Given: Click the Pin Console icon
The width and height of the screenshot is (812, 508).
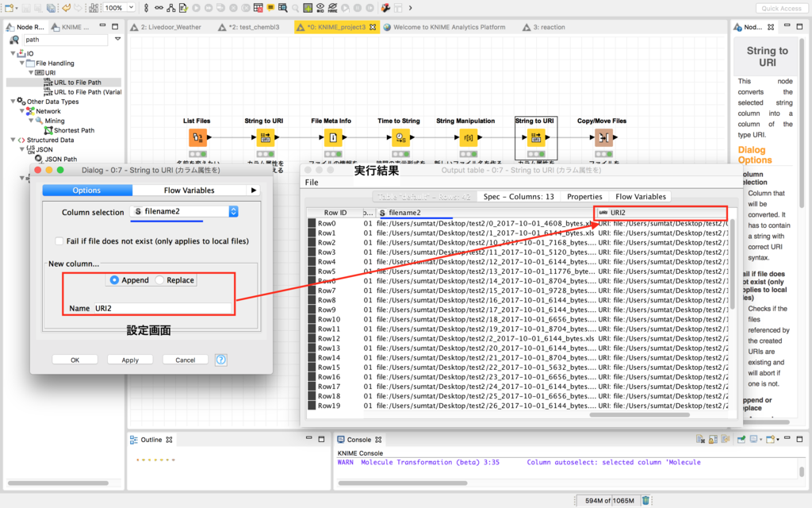Looking at the screenshot, I should [x=741, y=440].
